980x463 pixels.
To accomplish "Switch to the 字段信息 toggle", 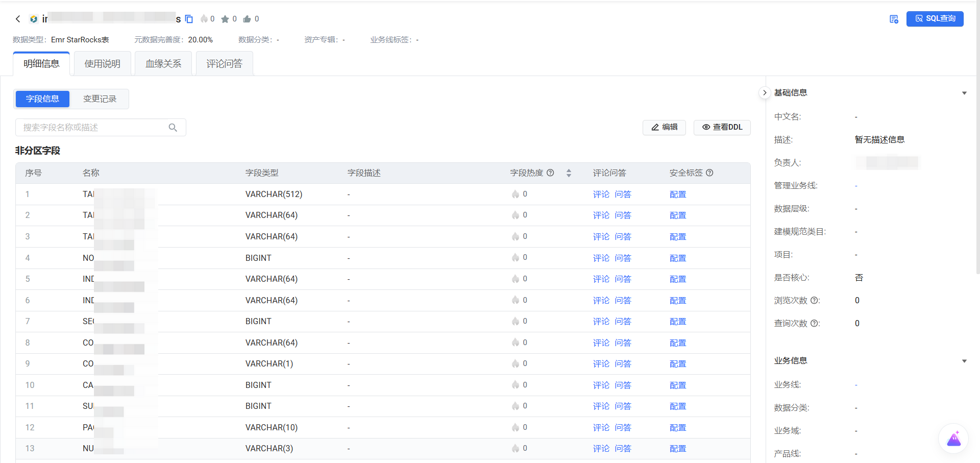I will [42, 99].
